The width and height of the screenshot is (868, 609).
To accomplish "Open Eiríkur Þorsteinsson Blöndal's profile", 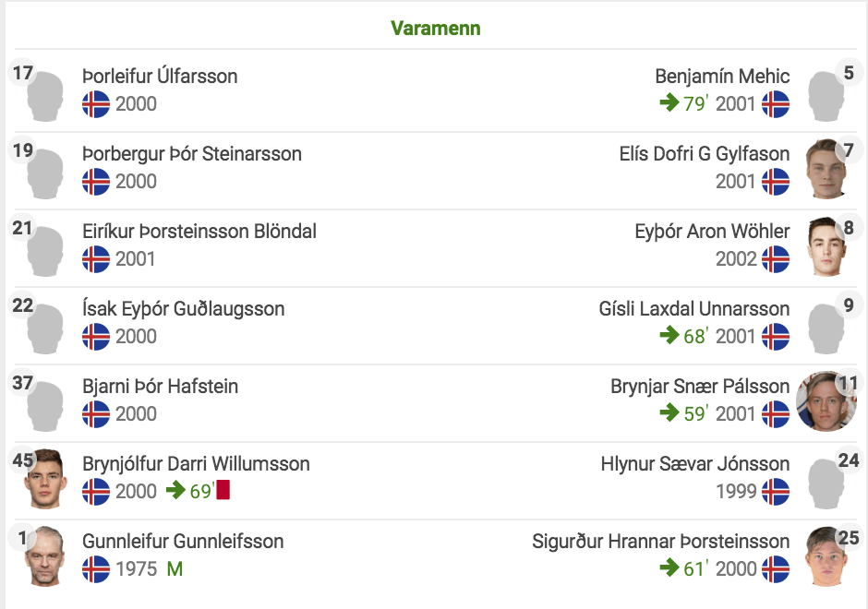I will pos(199,232).
